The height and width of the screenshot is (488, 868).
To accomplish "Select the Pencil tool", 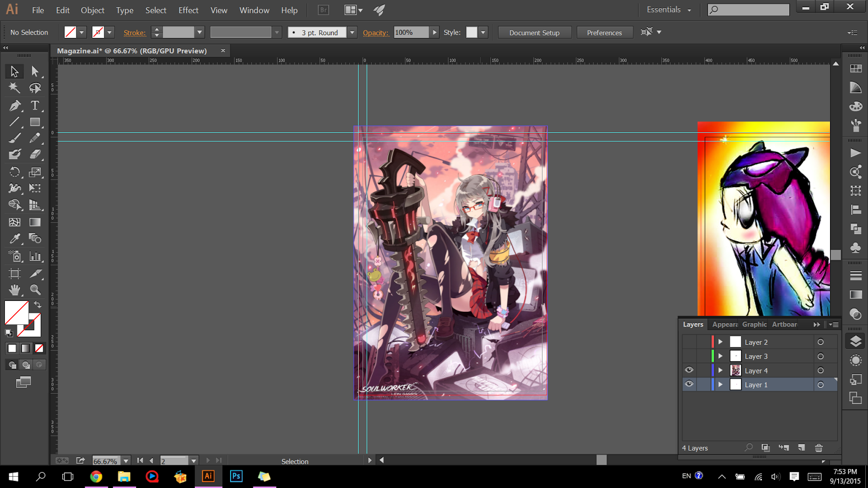I will pos(35,138).
